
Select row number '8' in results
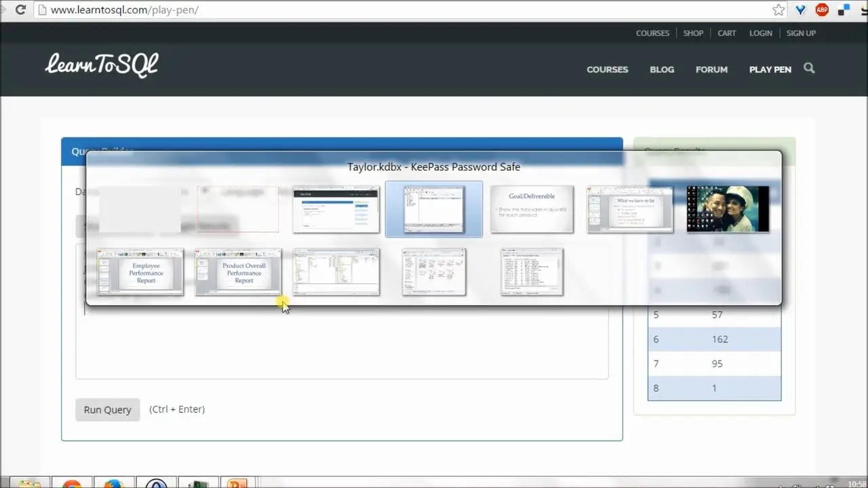(656, 388)
